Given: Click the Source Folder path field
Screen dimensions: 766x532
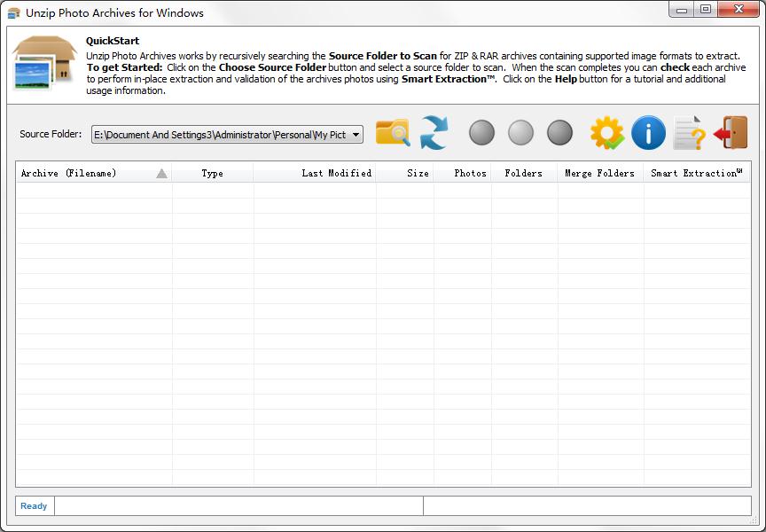Looking at the screenshot, I should pyautogui.click(x=219, y=135).
